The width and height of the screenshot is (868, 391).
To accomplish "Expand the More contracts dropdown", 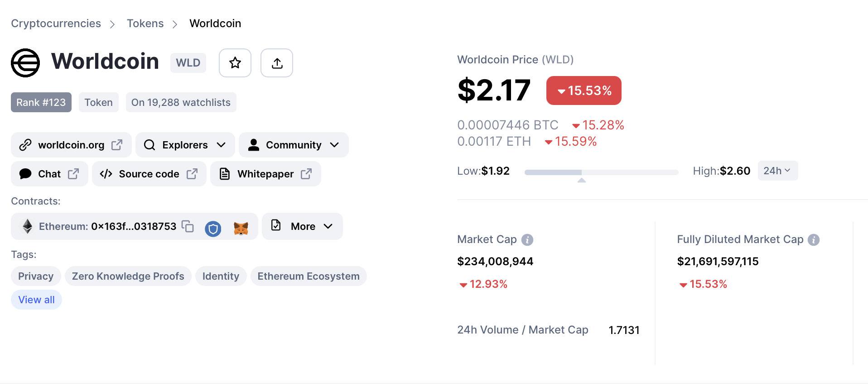I will (x=302, y=226).
